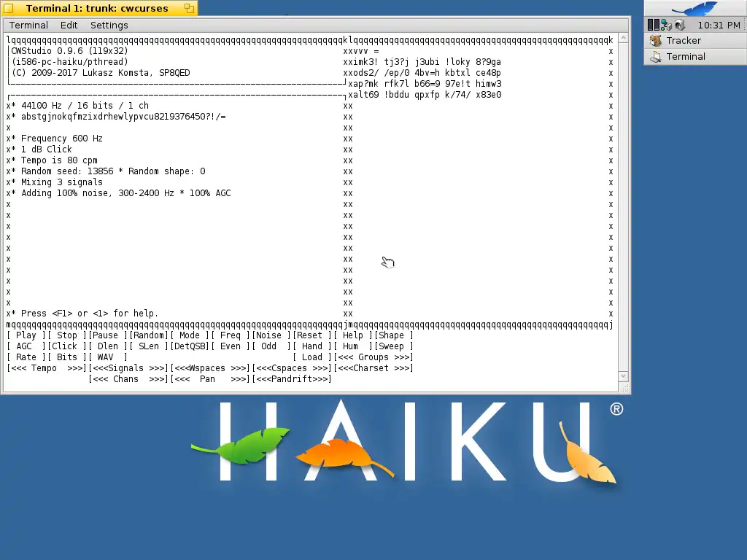Decrease Cspaces with its <<< arrows
The image size is (747, 560).
(x=264, y=368)
